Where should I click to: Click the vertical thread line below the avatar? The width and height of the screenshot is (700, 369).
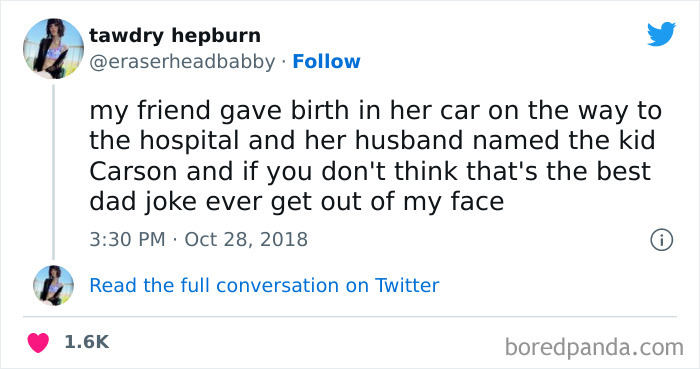coord(53,172)
